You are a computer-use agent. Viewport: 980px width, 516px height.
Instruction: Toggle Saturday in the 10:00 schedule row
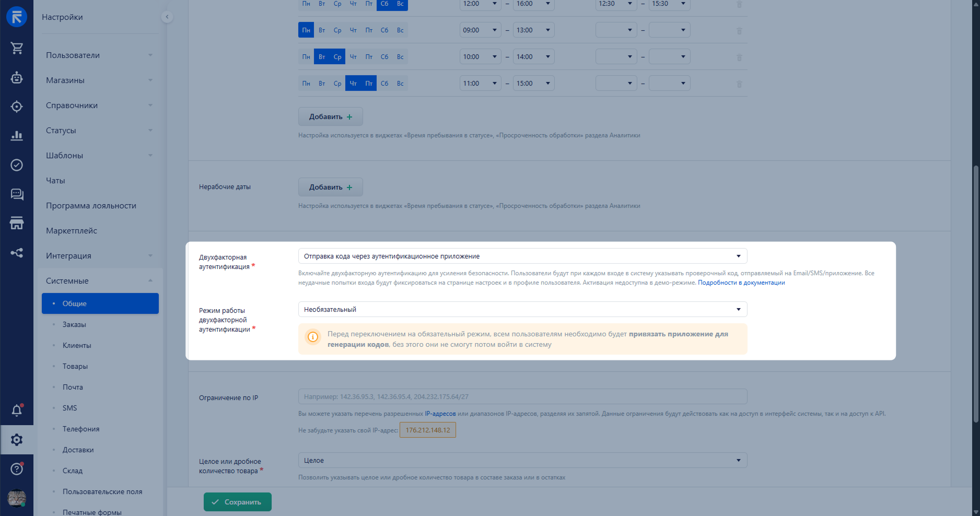point(384,57)
